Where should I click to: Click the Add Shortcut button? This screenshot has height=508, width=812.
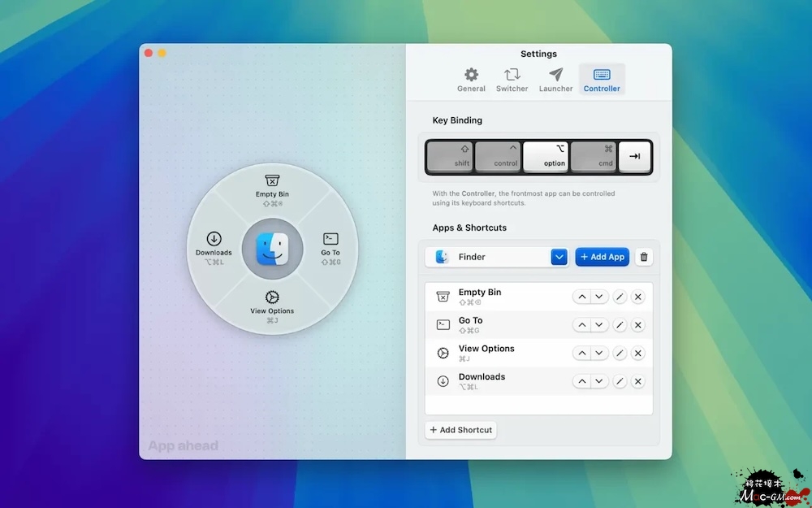click(x=461, y=430)
